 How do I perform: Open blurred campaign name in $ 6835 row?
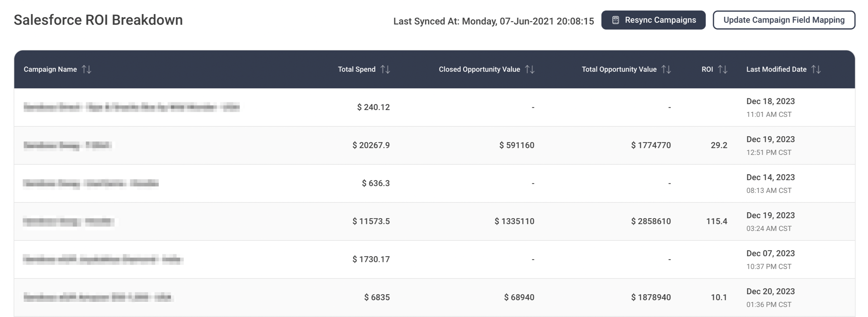(98, 298)
